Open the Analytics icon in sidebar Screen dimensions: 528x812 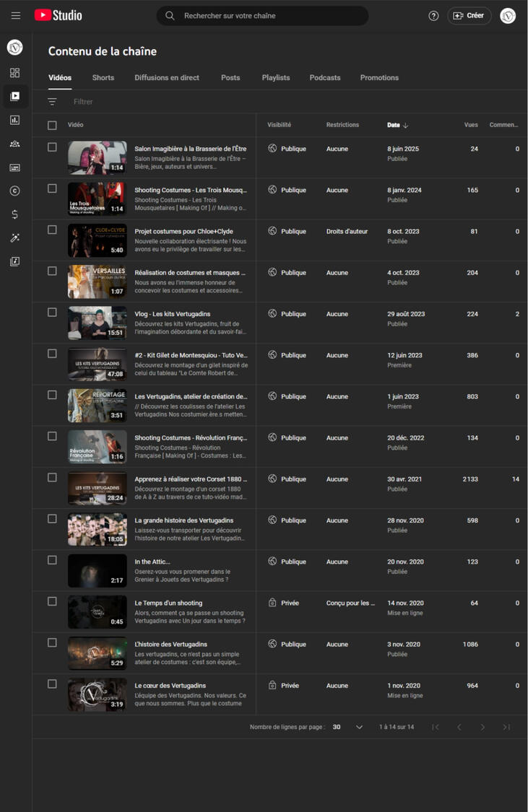coord(14,121)
